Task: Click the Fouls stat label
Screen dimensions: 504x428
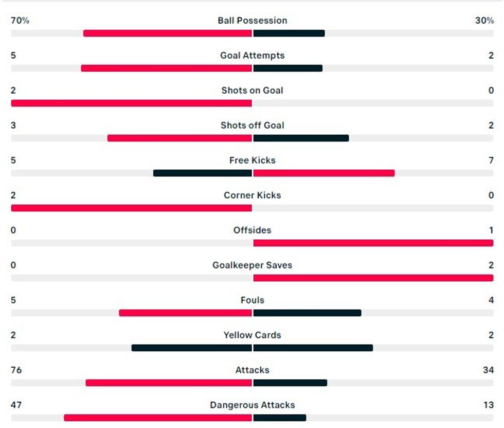Action: coord(252,300)
